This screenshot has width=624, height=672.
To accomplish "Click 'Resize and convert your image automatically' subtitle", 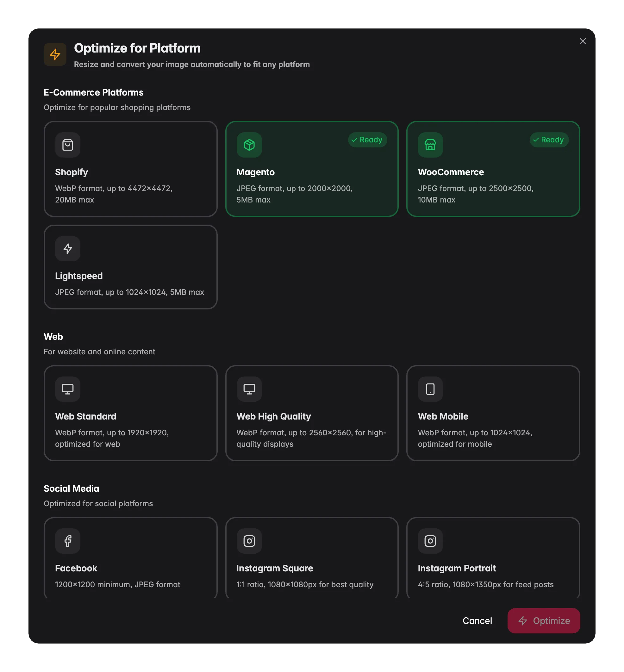I will pos(192,65).
